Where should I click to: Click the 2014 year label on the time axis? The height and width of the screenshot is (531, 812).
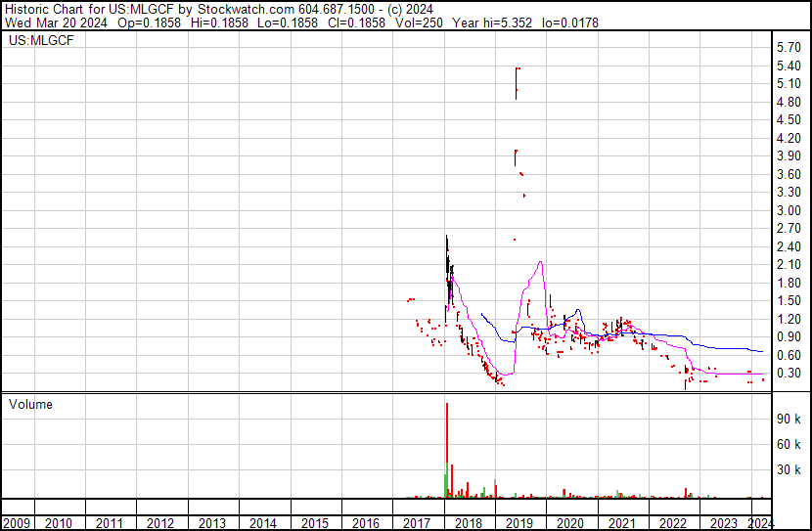click(x=263, y=523)
